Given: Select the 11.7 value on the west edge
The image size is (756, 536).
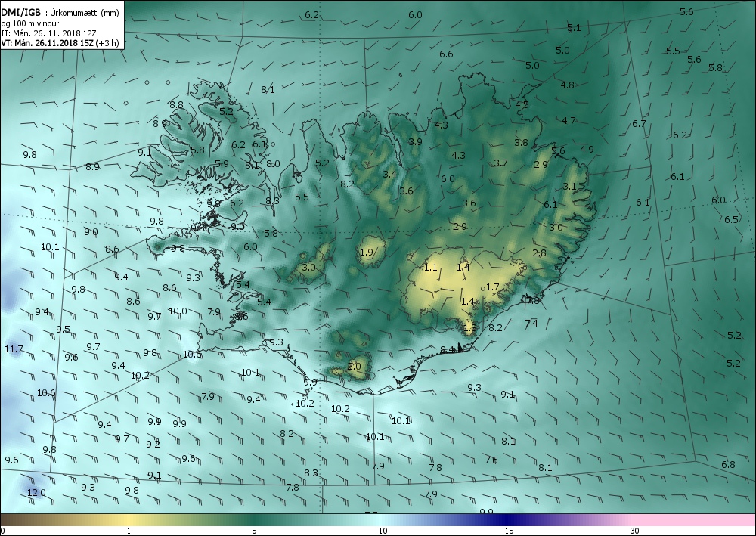Looking at the screenshot, I should point(14,349).
